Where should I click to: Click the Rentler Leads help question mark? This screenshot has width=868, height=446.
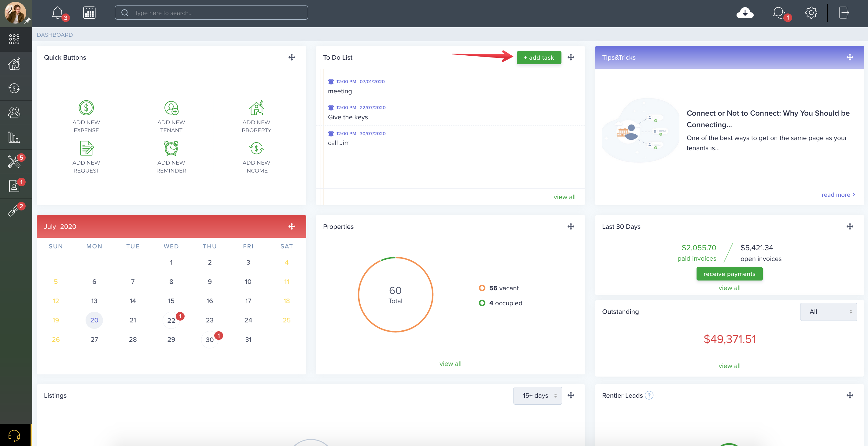649,396
